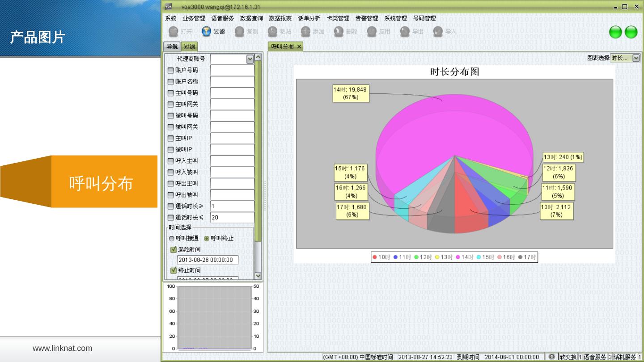This screenshot has height=362, width=644.
Task: Switch to the 导航 tab
Action: [x=172, y=46]
